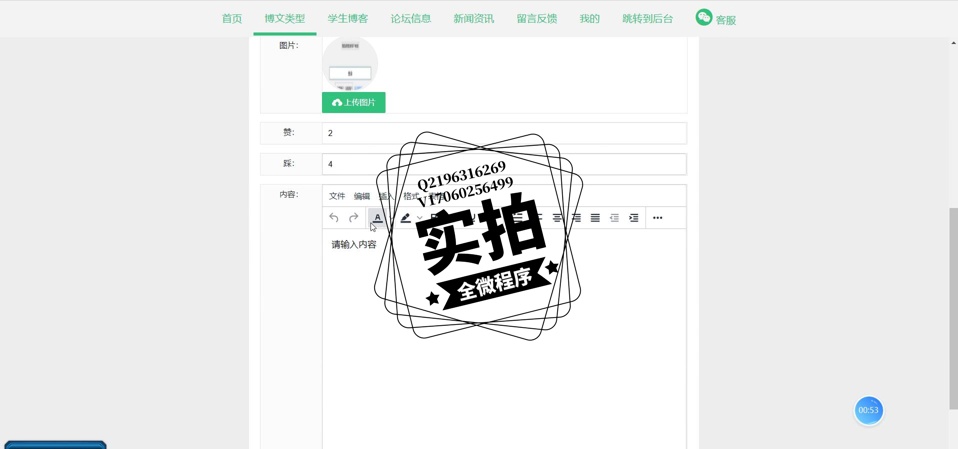Decrease indent in the editor

pyautogui.click(x=615, y=217)
